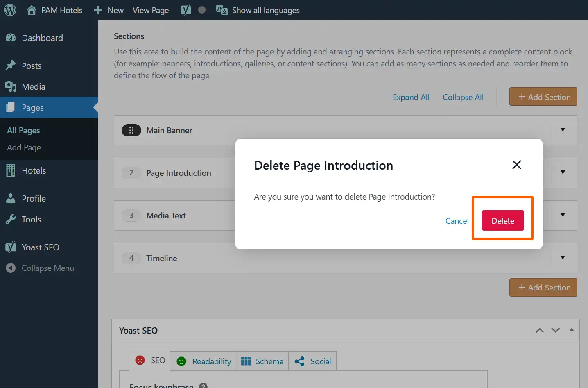The width and height of the screenshot is (588, 388).
Task: Collapse the Yoast SEO metabox
Action: point(572,330)
